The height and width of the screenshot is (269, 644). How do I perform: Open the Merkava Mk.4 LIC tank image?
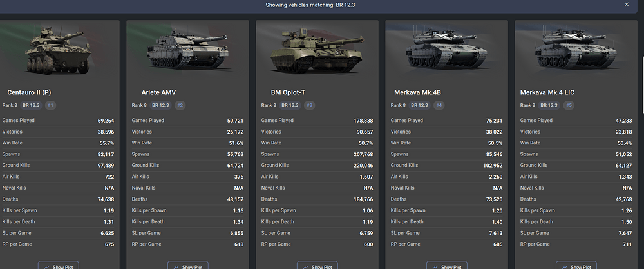(x=576, y=50)
